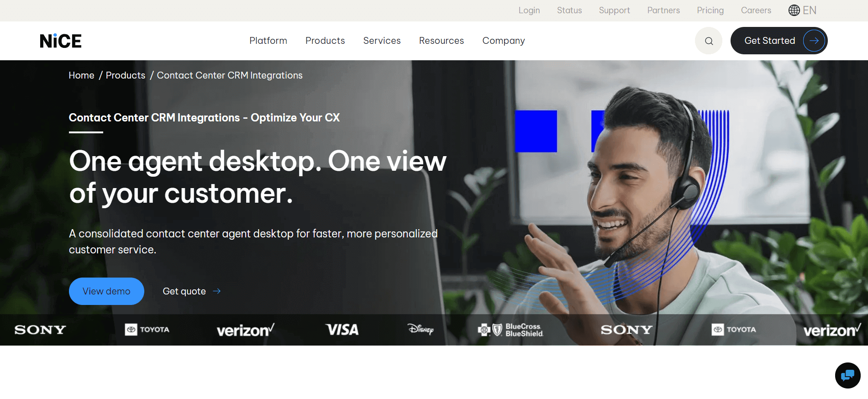868x399 pixels.
Task: Click the Disney logo in carousel
Action: coord(421,329)
